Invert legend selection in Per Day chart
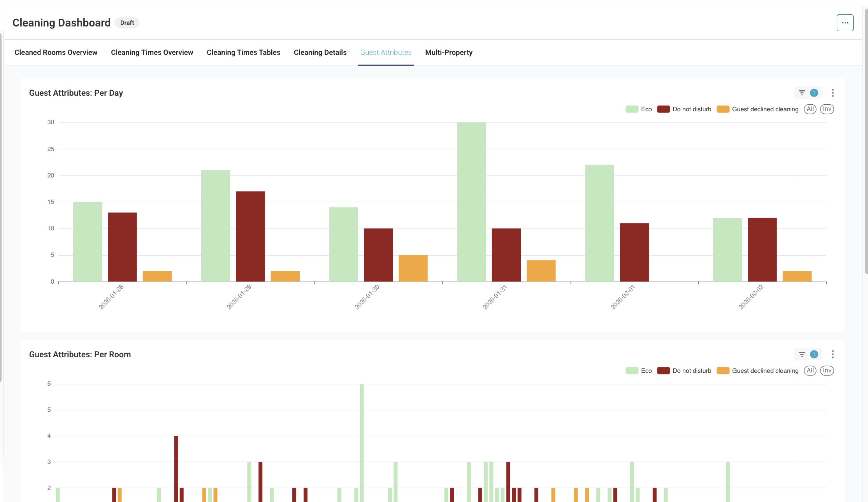This screenshot has height=502, width=868. click(x=827, y=109)
